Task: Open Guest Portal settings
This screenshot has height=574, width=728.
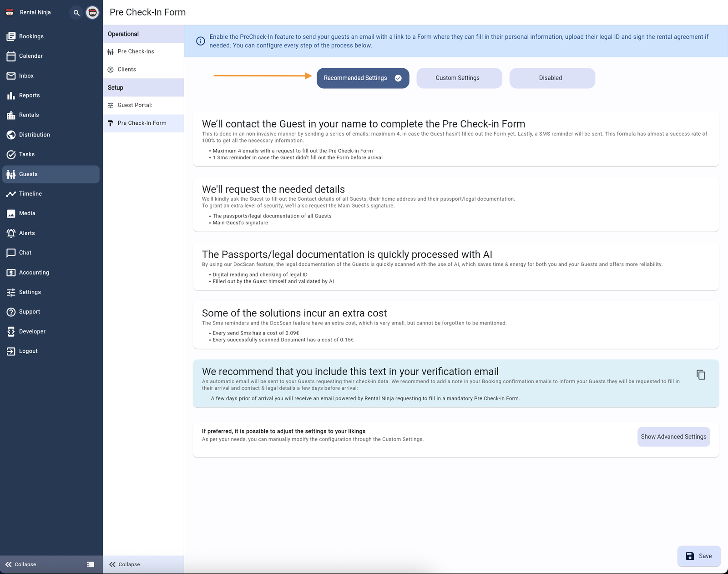Action: (x=135, y=105)
